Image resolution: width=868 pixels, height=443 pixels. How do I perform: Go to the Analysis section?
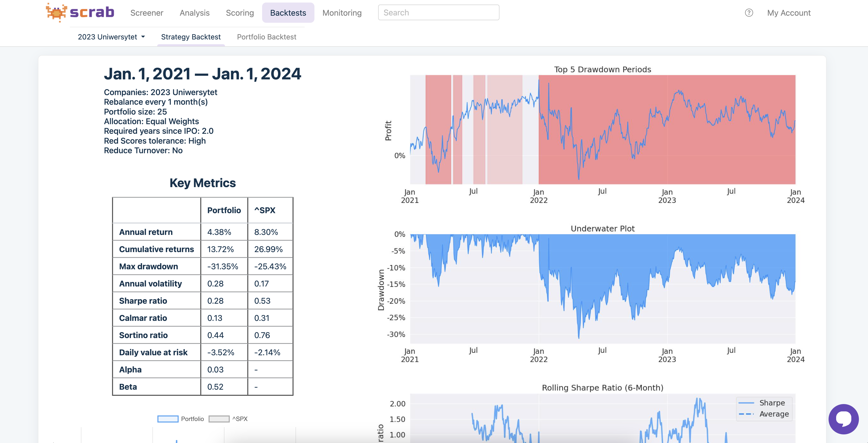tap(194, 13)
